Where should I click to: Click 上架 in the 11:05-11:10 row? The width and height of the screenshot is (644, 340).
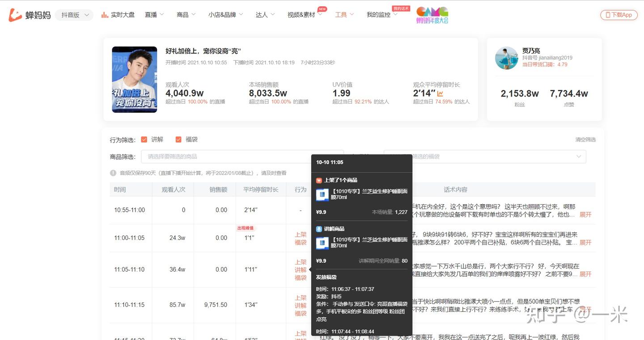(x=301, y=262)
